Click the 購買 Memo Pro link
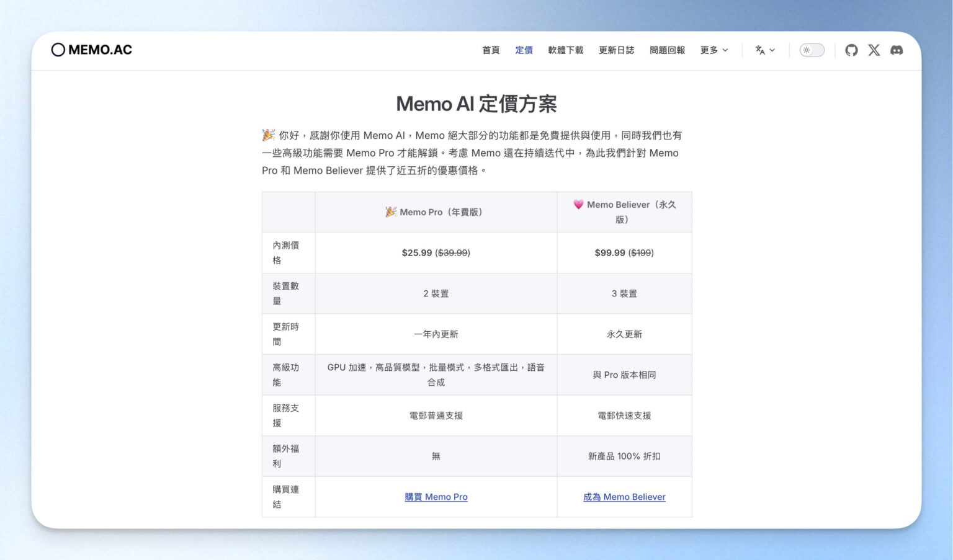 (x=436, y=497)
